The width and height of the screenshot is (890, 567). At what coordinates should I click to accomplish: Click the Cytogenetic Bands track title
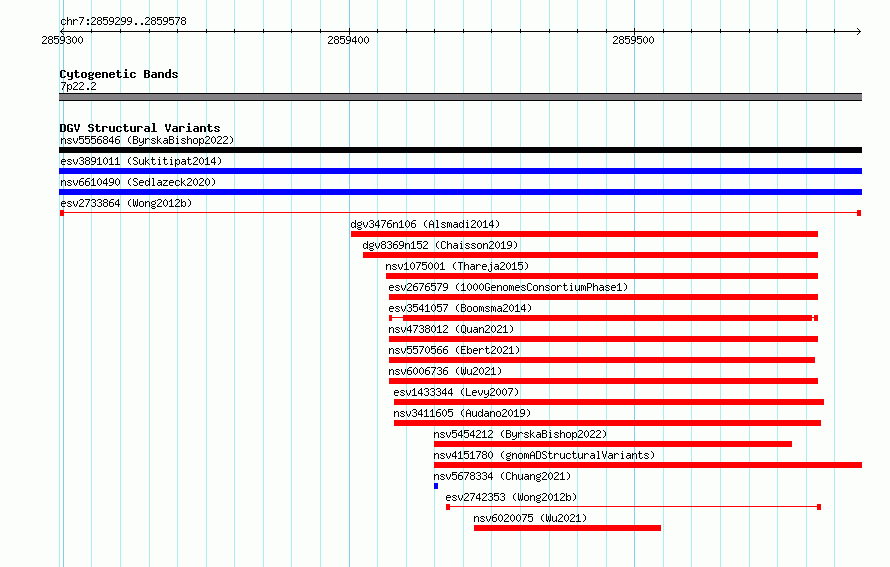pos(119,74)
